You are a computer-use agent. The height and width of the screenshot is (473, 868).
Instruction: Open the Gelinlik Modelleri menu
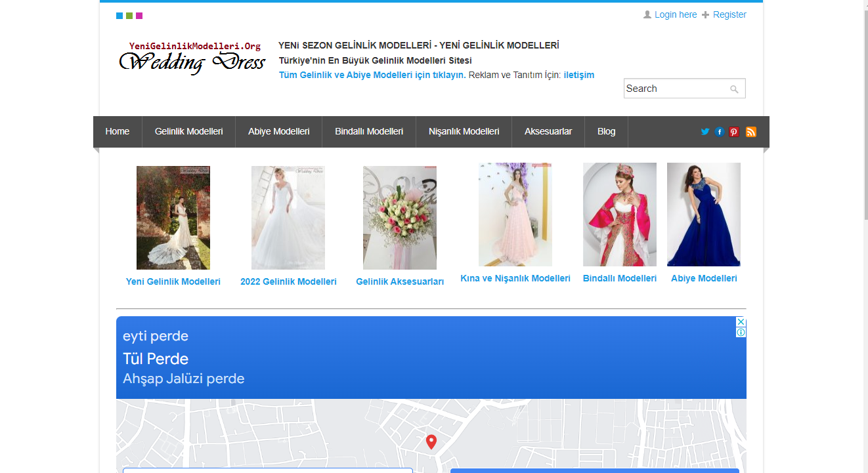188,132
